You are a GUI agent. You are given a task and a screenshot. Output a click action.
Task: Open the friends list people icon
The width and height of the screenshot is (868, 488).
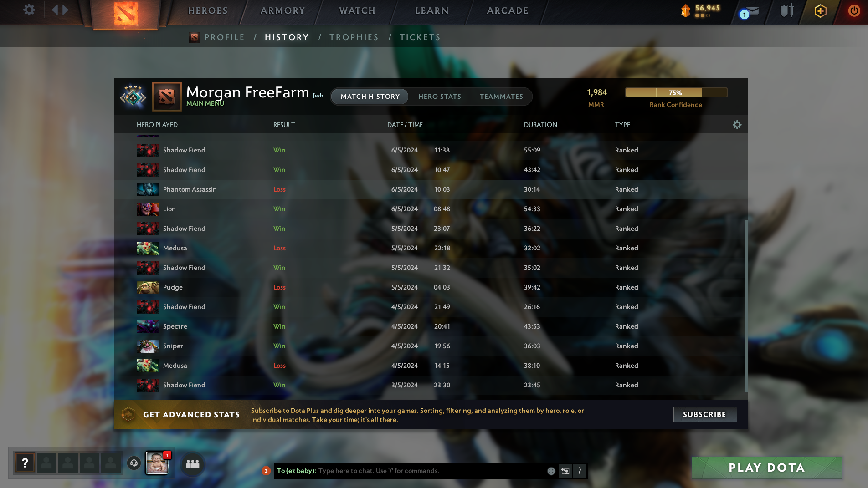pyautogui.click(x=193, y=464)
